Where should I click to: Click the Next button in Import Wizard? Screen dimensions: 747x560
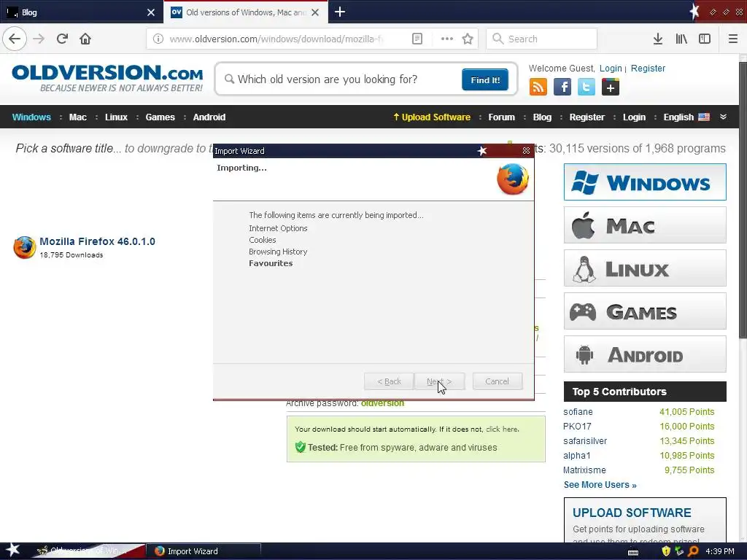click(439, 381)
